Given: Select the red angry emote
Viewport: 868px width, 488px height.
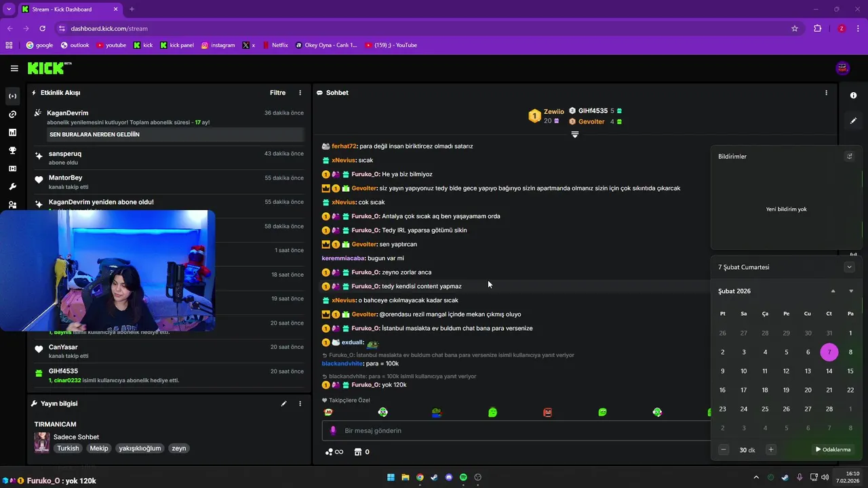Looking at the screenshot, I should [x=548, y=412].
